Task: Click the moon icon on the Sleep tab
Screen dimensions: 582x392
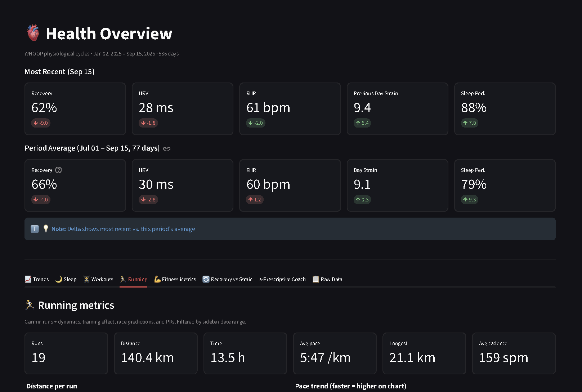Action: pos(58,279)
